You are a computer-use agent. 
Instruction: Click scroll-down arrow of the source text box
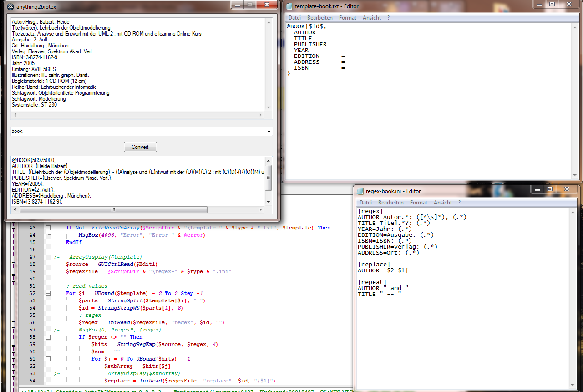click(x=268, y=107)
